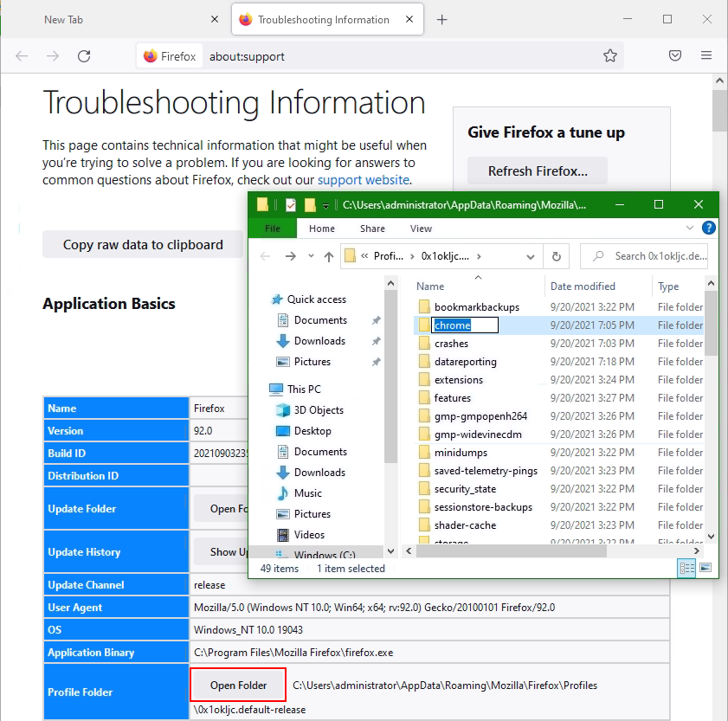
Task: Open the Explorer recent locations dropdown
Action: (x=312, y=257)
